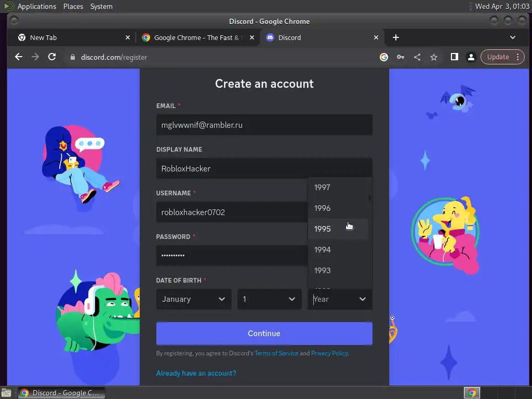Click the Year dropdown field

340,299
